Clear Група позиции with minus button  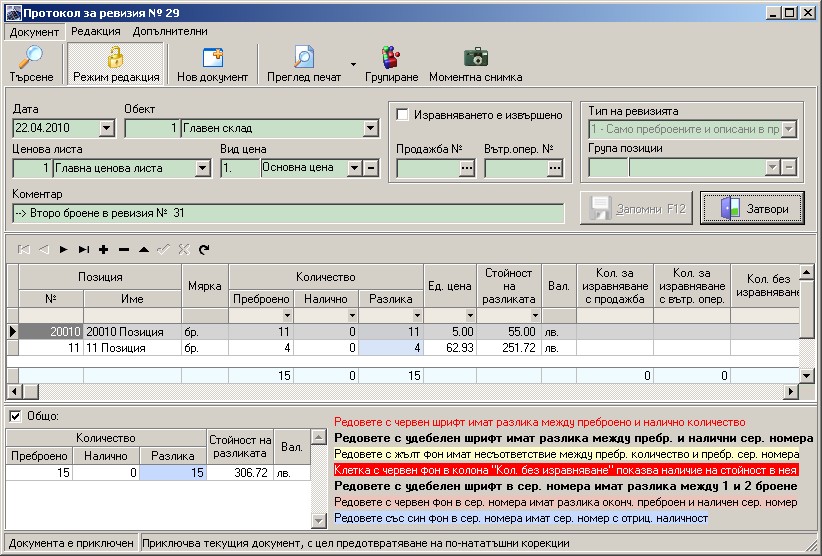pos(789,168)
